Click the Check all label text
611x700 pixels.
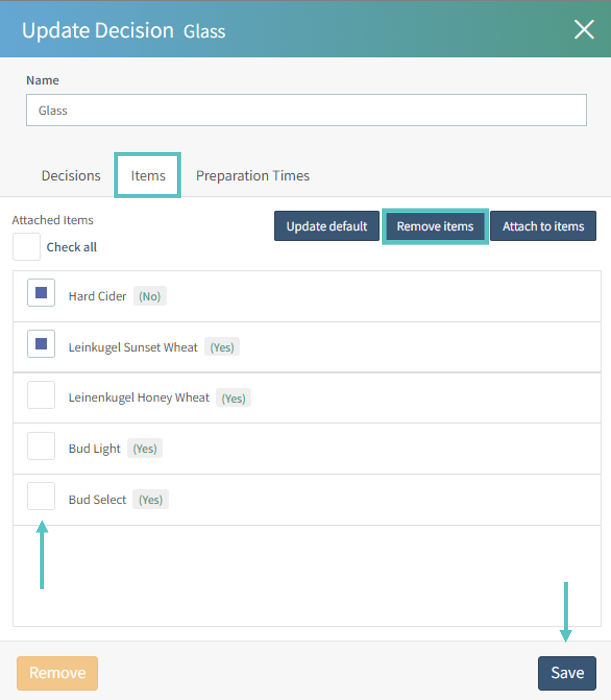click(72, 247)
